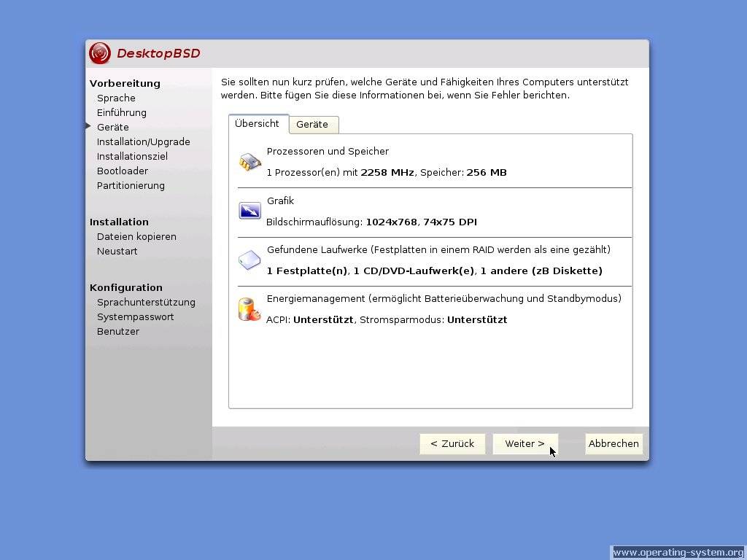The width and height of the screenshot is (747, 560).
Task: Click the 74x75 DPI value
Action: (x=449, y=222)
